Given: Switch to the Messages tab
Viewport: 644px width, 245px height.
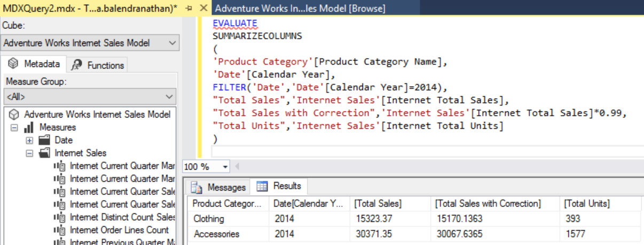Looking at the screenshot, I should pos(219,187).
